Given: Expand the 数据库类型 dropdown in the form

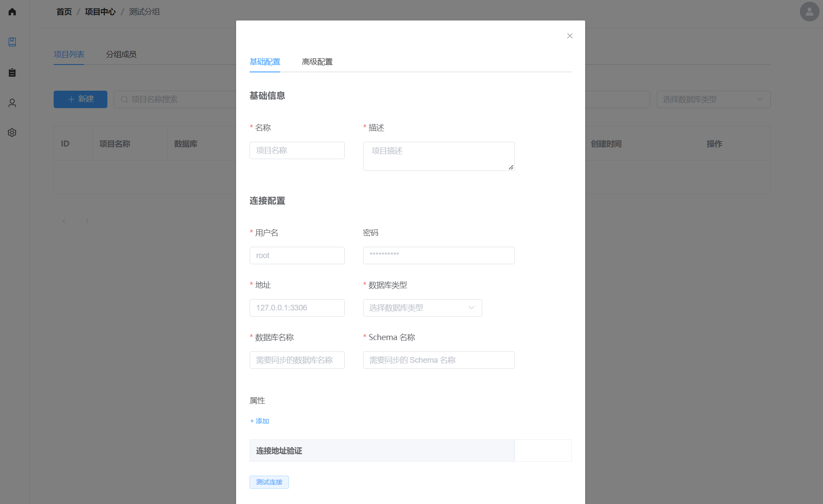Looking at the screenshot, I should click(422, 308).
